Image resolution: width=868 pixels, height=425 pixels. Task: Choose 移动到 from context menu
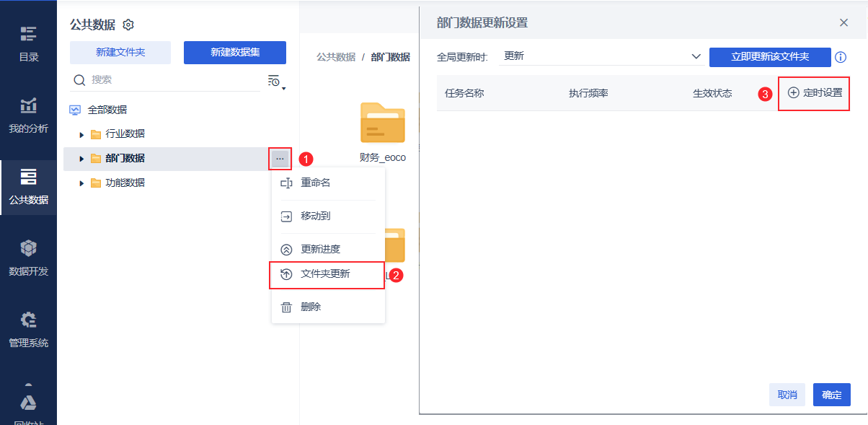[x=328, y=216]
